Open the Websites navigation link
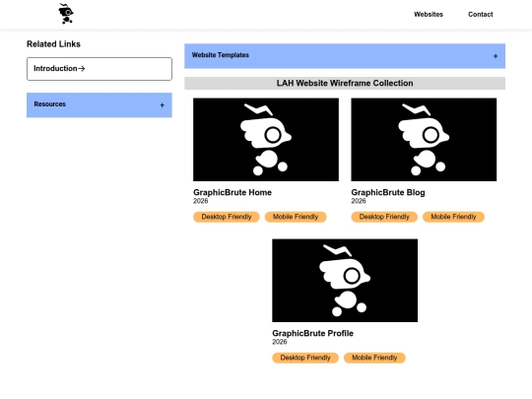The width and height of the screenshot is (532, 399). 429,14
